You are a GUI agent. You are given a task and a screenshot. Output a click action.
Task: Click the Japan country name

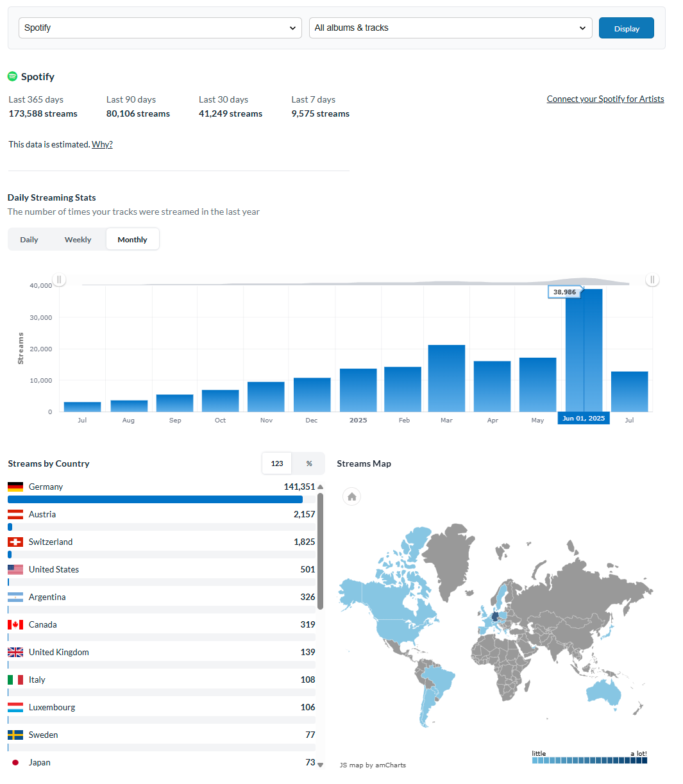pyautogui.click(x=40, y=762)
